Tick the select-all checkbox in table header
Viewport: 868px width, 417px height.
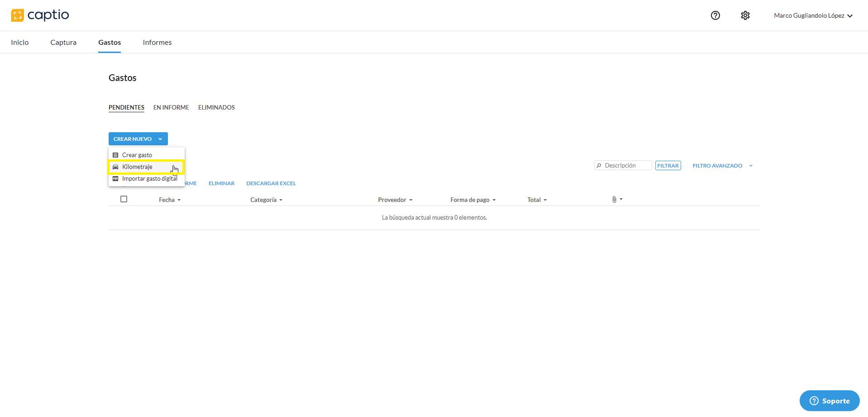click(124, 199)
